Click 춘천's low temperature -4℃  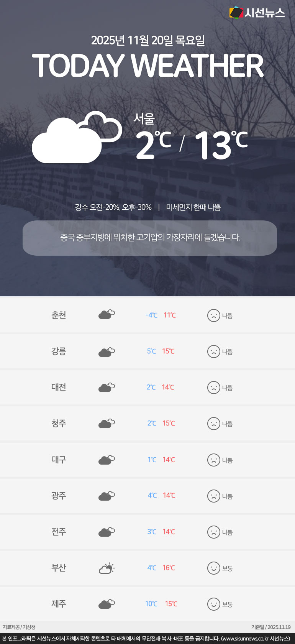tap(151, 315)
